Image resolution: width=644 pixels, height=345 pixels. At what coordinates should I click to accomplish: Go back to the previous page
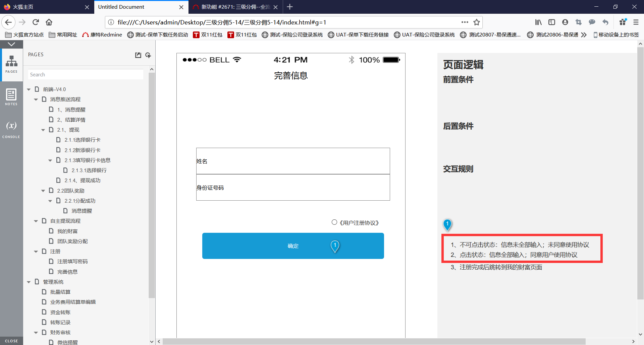tap(8, 22)
